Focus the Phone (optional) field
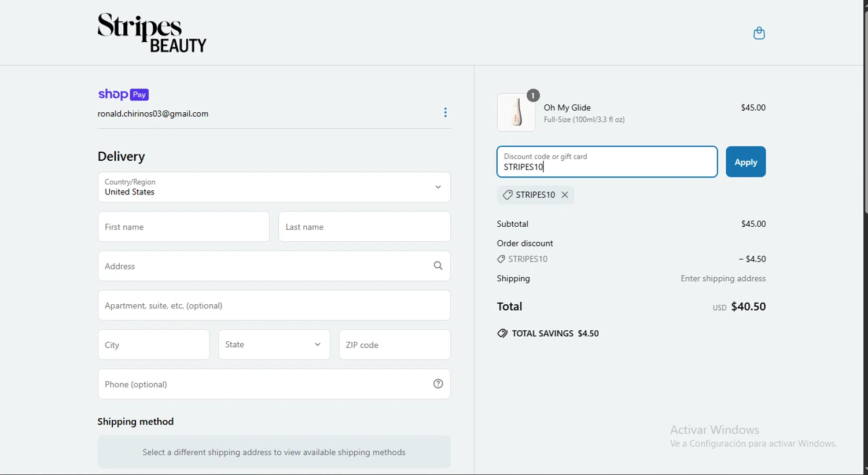This screenshot has width=868, height=475. 274,384
